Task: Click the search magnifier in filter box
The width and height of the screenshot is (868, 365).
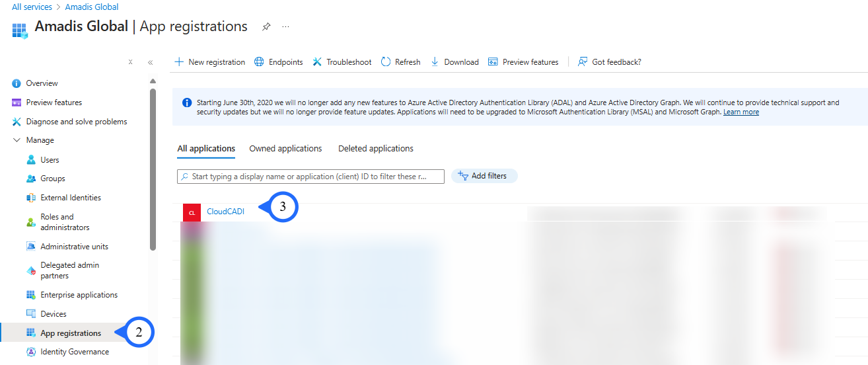Action: (184, 177)
